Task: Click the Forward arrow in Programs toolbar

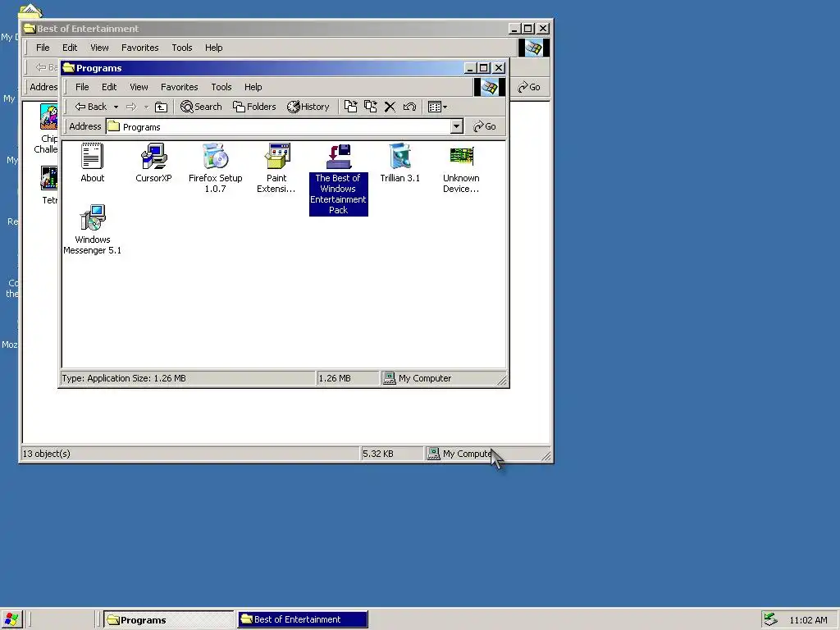Action: point(131,107)
